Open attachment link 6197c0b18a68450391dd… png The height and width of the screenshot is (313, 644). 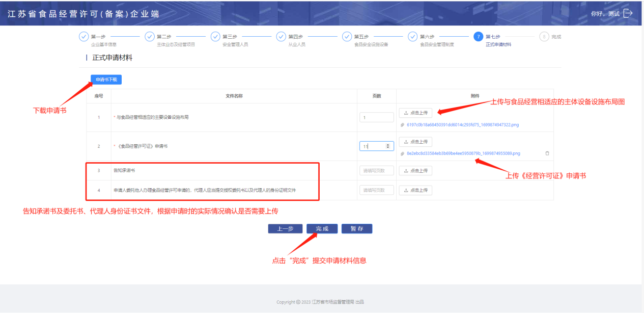(462, 124)
